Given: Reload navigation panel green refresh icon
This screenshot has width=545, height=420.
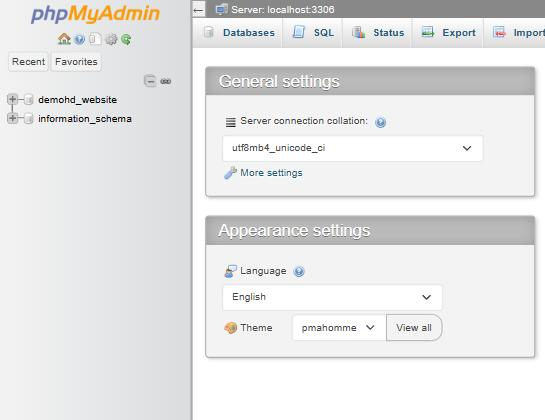Looking at the screenshot, I should pyautogui.click(x=126, y=39).
